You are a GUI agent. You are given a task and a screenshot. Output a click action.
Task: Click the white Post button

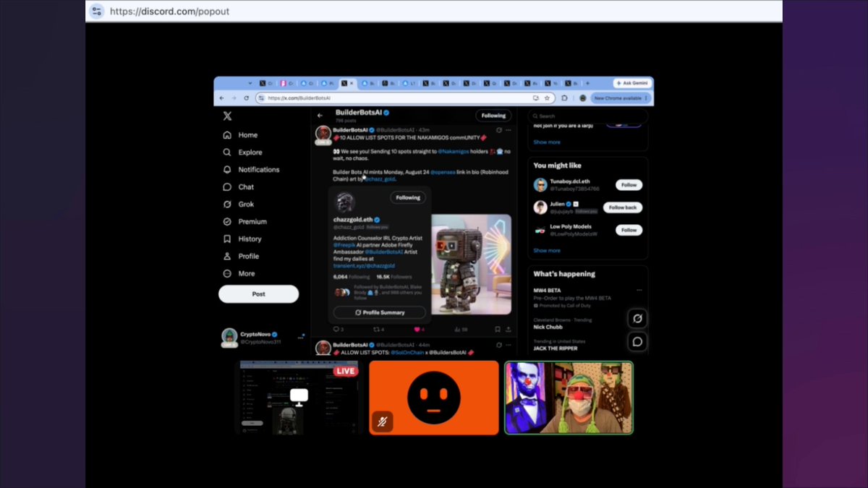point(258,294)
